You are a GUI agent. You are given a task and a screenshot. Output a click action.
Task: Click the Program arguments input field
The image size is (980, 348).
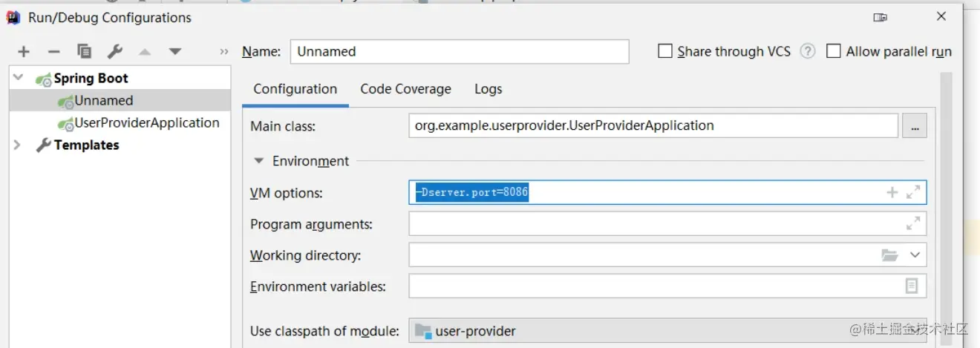pyautogui.click(x=667, y=223)
